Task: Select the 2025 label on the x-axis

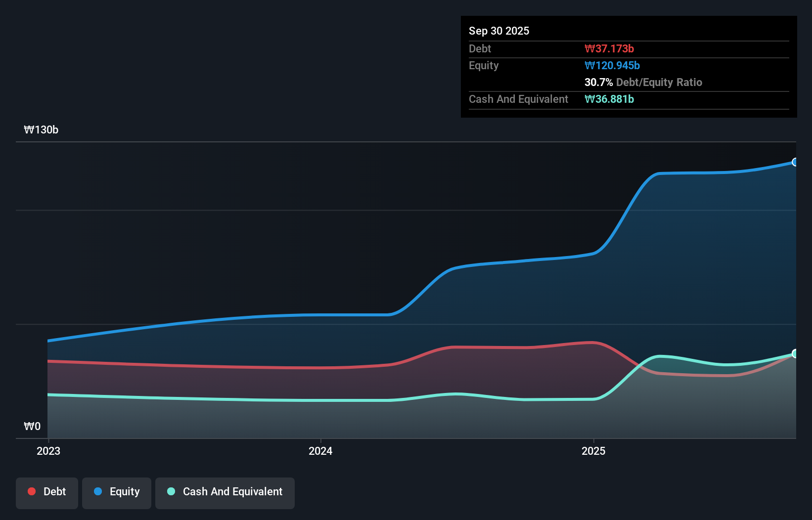Action: click(594, 451)
